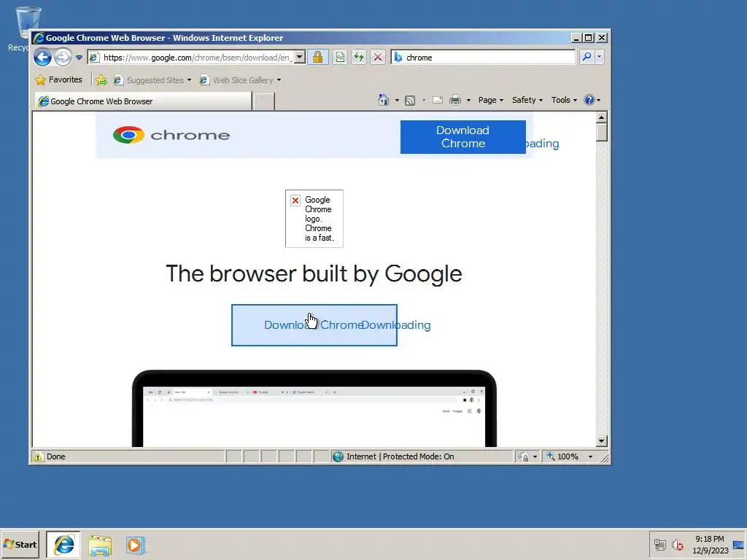Click Internet Explorer taskbar icon
747x560 pixels.
pos(63,545)
